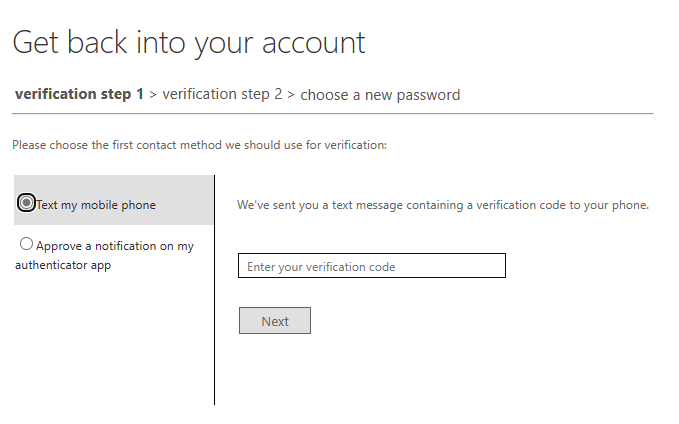Click the grey highlighted mobile phone option panel
The image size is (679, 424).
[x=113, y=200]
